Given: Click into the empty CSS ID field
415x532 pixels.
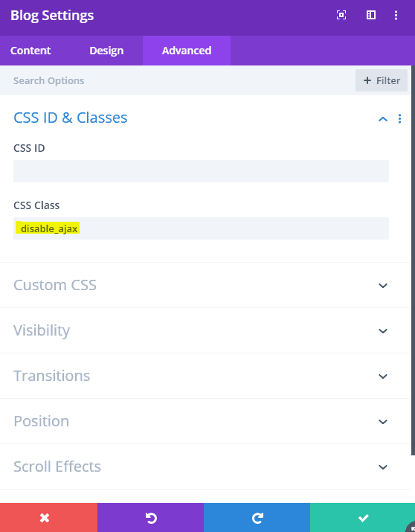Looking at the screenshot, I should tap(201, 171).
